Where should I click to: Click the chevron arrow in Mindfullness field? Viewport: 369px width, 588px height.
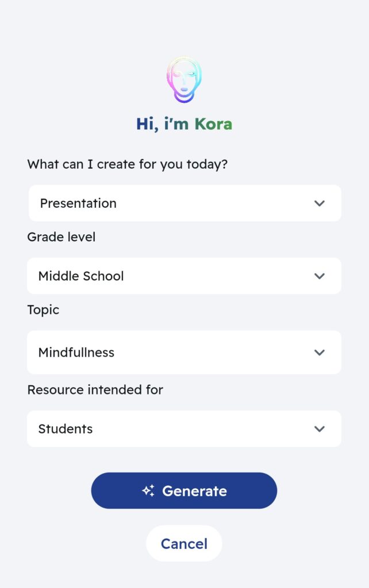click(x=320, y=353)
